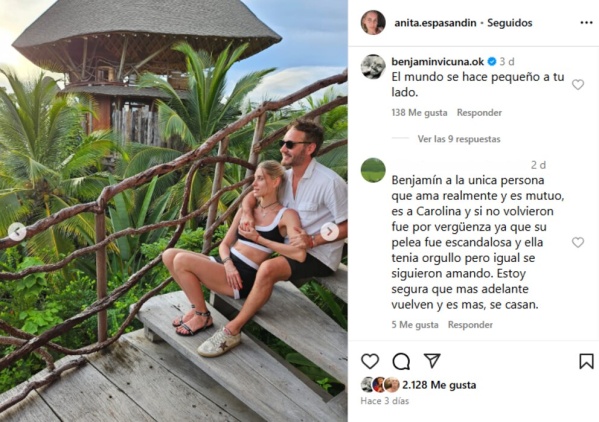The width and height of the screenshot is (599, 422).
Task: Reply to the second comment
Action: pyautogui.click(x=470, y=325)
